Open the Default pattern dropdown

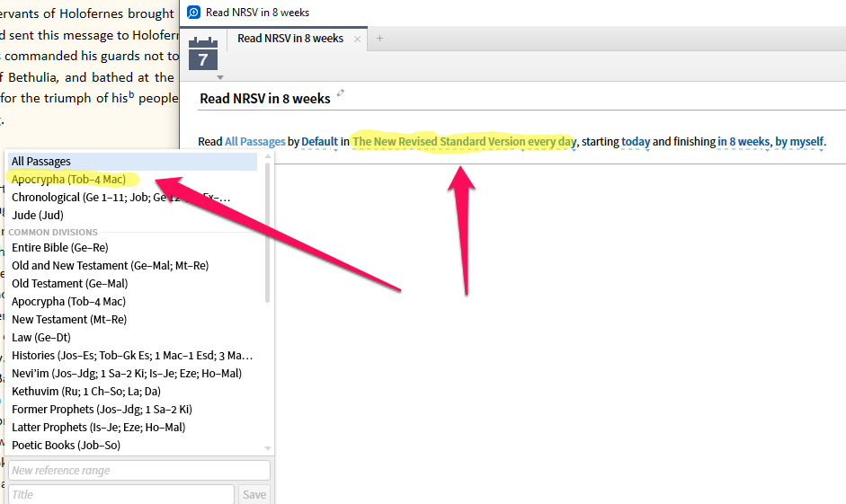[319, 141]
